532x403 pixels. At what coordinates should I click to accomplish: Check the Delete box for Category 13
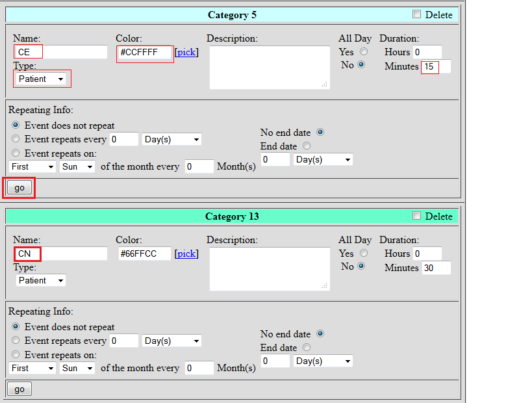click(417, 216)
